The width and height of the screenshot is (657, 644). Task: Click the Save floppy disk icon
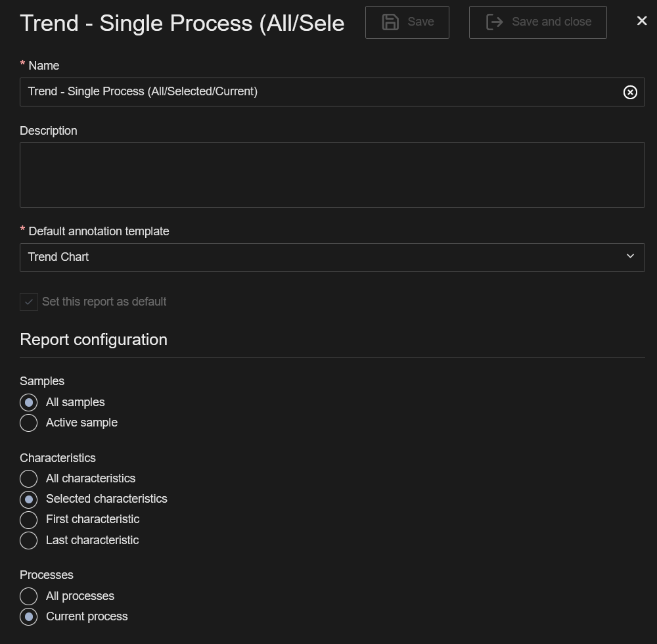[391, 22]
